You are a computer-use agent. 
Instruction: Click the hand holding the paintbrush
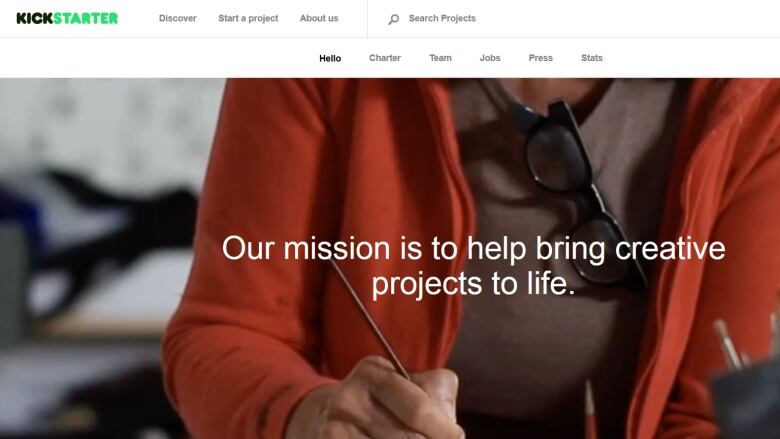point(378,403)
